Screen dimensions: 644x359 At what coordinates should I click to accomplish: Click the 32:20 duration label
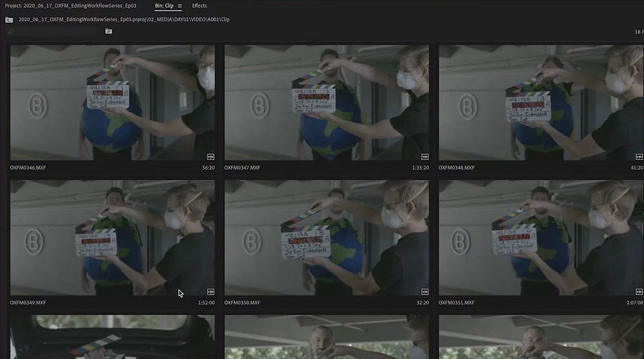click(422, 303)
